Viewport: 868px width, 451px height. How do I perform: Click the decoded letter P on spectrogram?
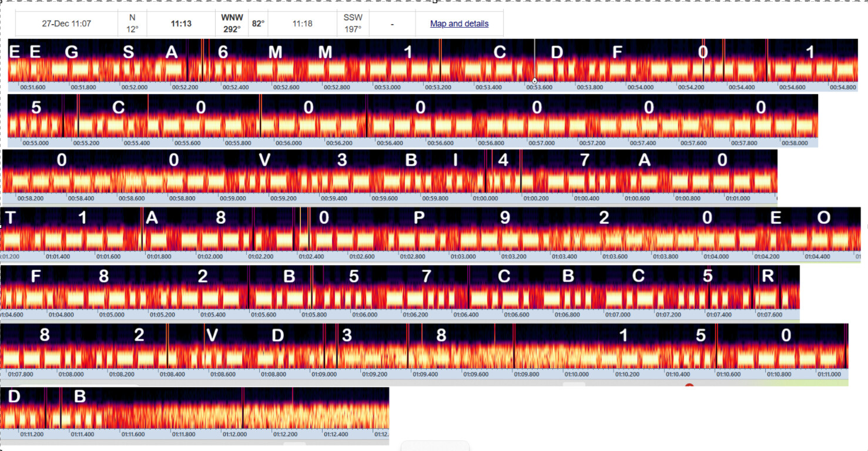point(419,218)
